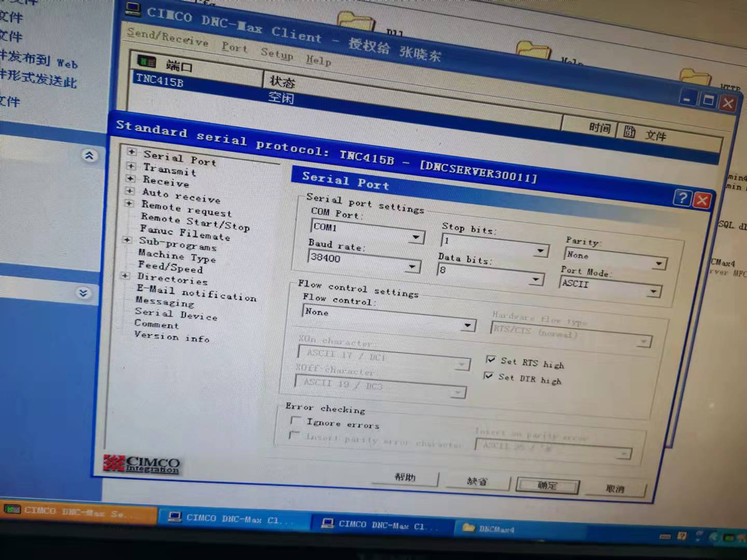This screenshot has width=747, height=560.
Task: Open the Port menu
Action: pyautogui.click(x=234, y=47)
